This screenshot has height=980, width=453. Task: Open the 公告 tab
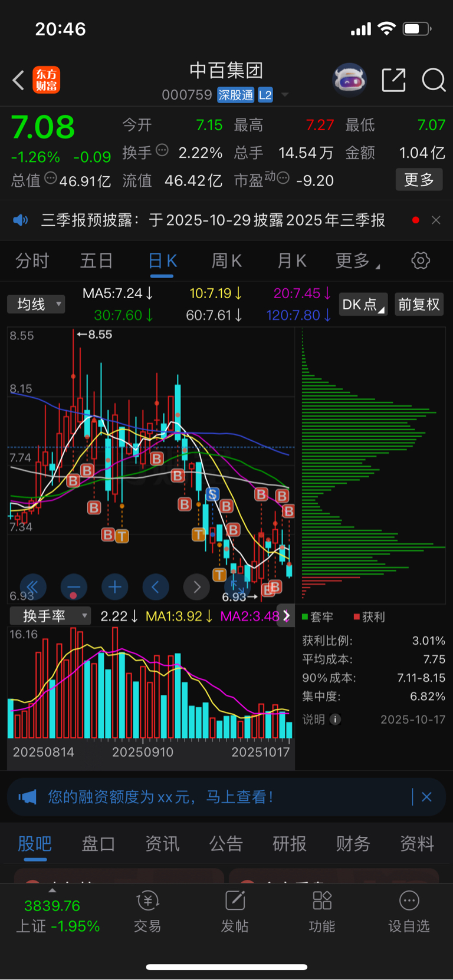(226, 844)
